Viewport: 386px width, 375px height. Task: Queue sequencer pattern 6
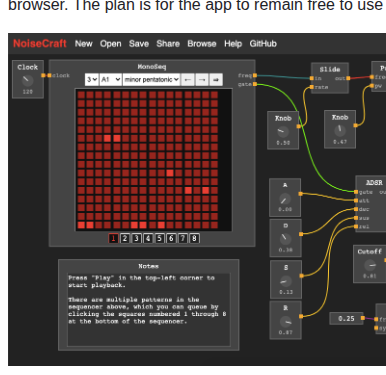[x=171, y=238]
